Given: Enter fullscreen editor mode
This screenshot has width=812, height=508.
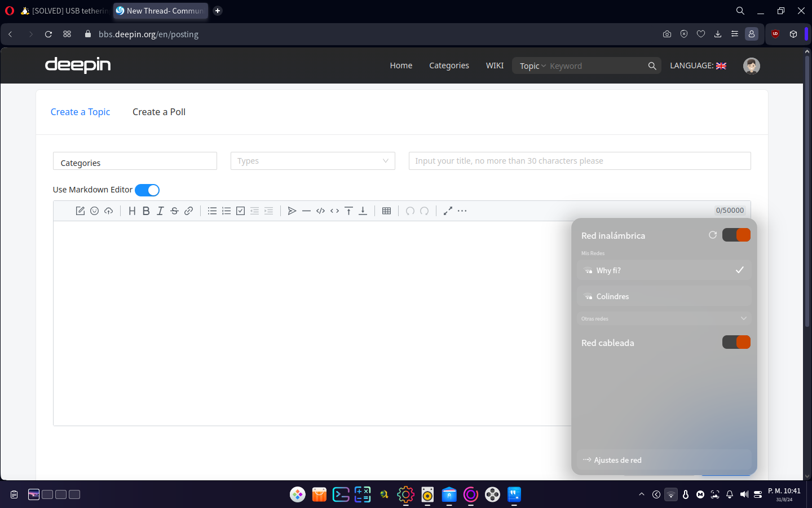Looking at the screenshot, I should pyautogui.click(x=448, y=211).
